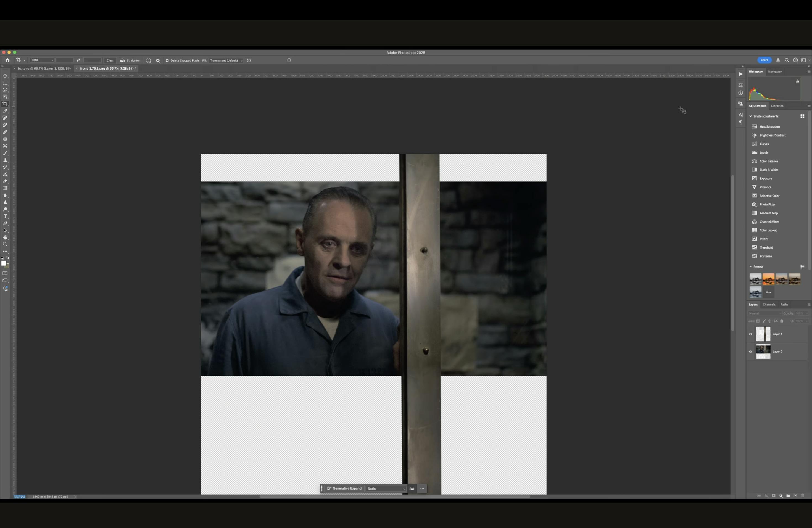Click More presets button
Screen dimensions: 812x528
pyautogui.click(x=768, y=292)
